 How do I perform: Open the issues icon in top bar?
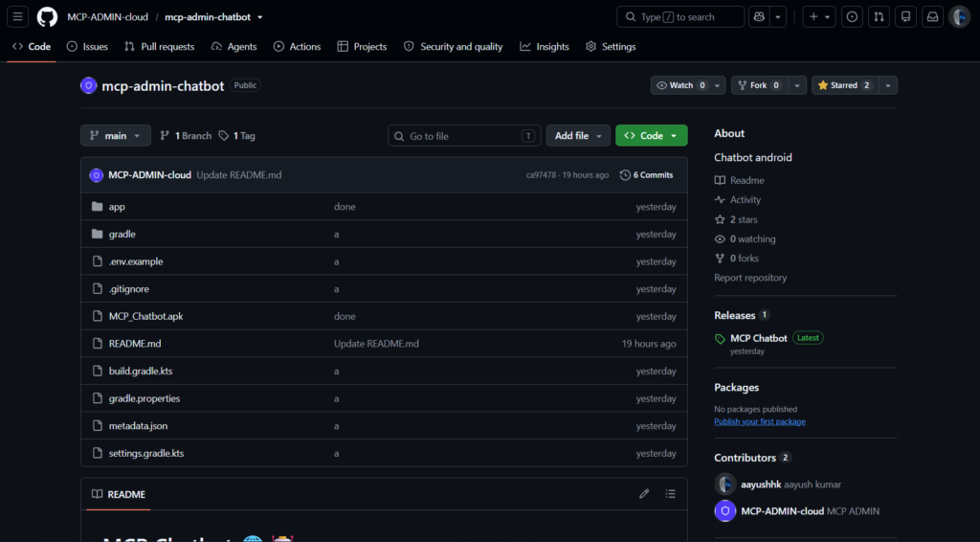click(852, 17)
